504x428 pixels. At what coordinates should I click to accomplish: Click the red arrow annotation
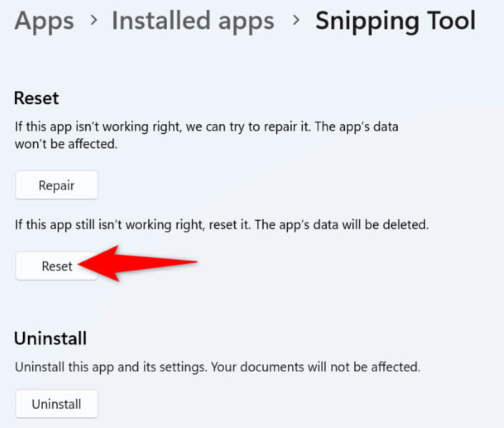click(138, 263)
